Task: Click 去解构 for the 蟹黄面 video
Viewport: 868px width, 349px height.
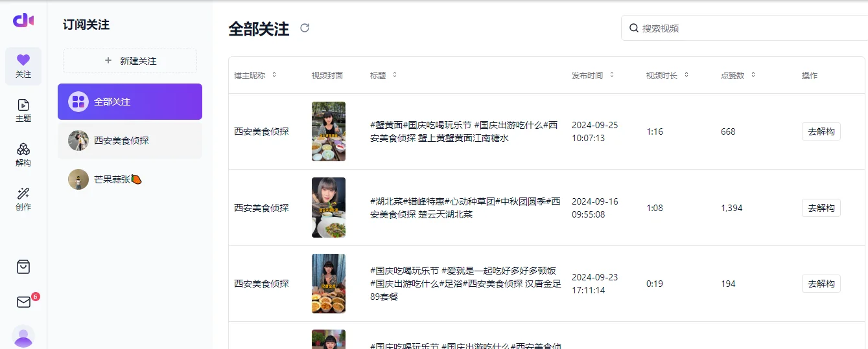Action: coord(821,131)
